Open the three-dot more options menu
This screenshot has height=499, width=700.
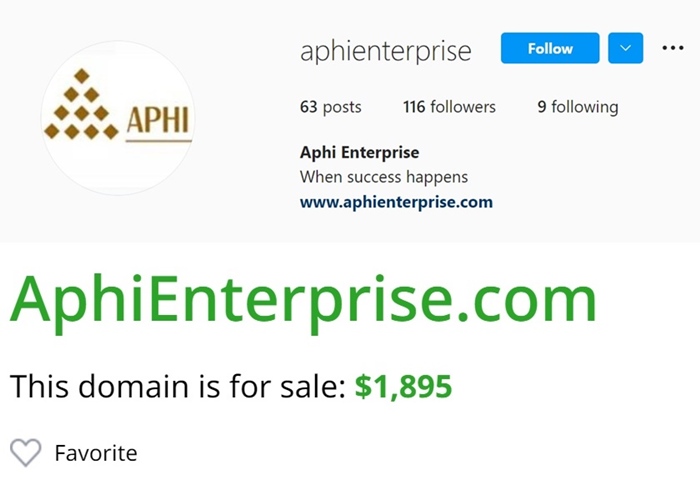(673, 48)
